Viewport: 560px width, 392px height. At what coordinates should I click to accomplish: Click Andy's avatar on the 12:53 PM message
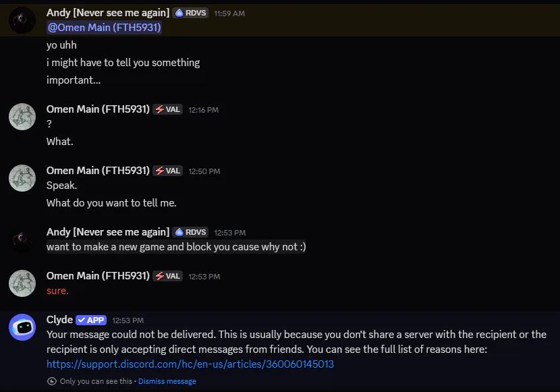22,239
